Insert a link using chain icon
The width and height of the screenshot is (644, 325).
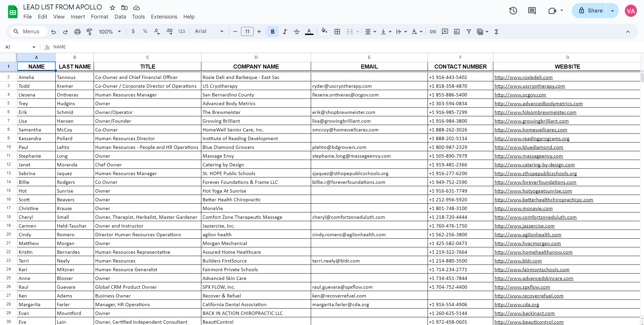(433, 32)
